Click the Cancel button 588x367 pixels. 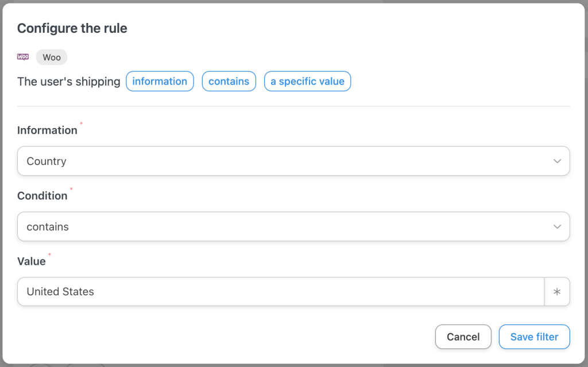coord(463,337)
